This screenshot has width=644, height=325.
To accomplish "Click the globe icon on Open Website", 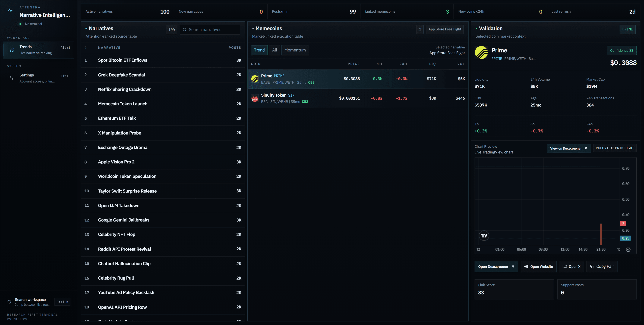I will (526, 266).
